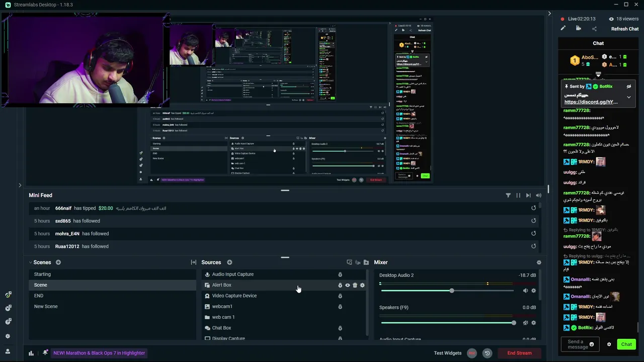Pause the Mini Feed alert queue
Image resolution: width=644 pixels, height=362 pixels.
(x=518, y=195)
